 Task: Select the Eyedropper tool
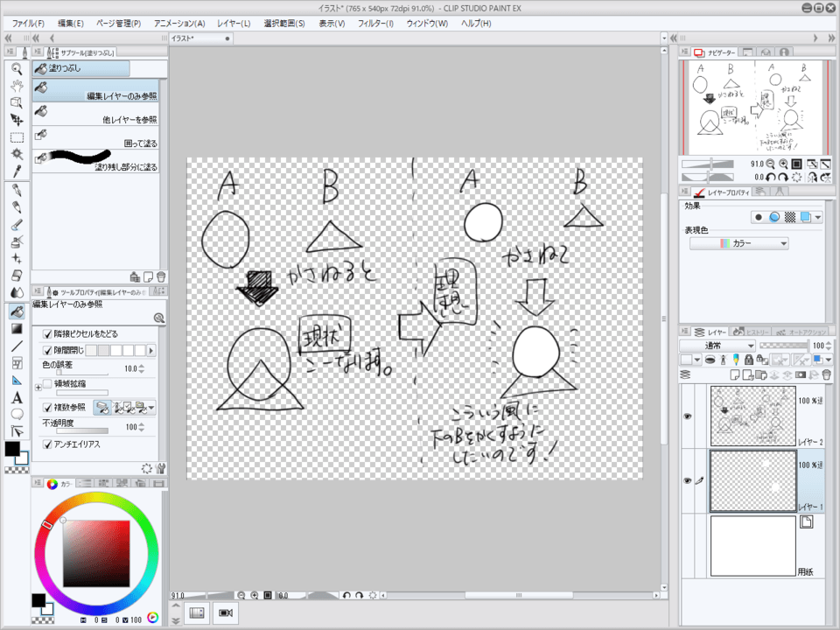16,171
